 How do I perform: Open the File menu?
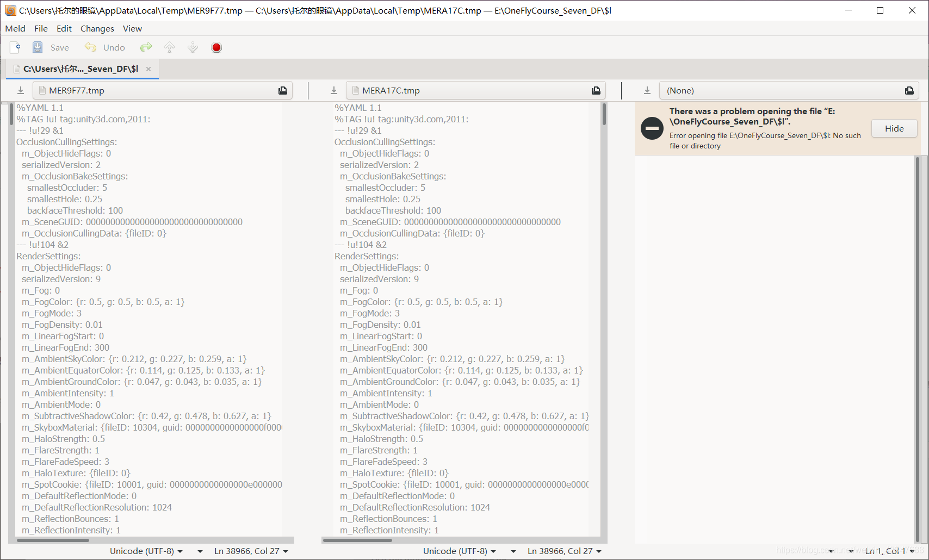(x=41, y=29)
